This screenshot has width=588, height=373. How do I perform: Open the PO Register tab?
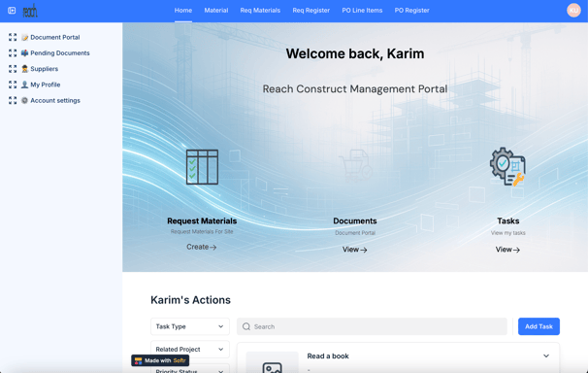point(411,11)
